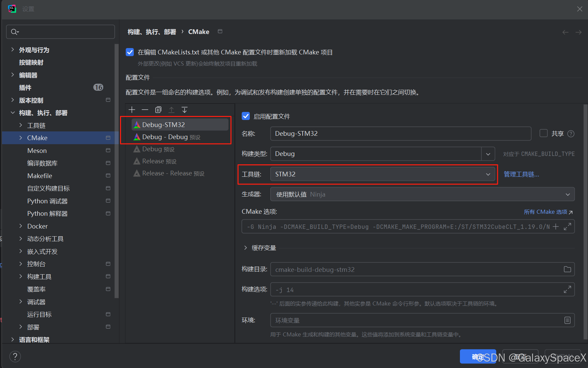Navigate back with left arrow
This screenshot has width=588, height=368.
[565, 32]
